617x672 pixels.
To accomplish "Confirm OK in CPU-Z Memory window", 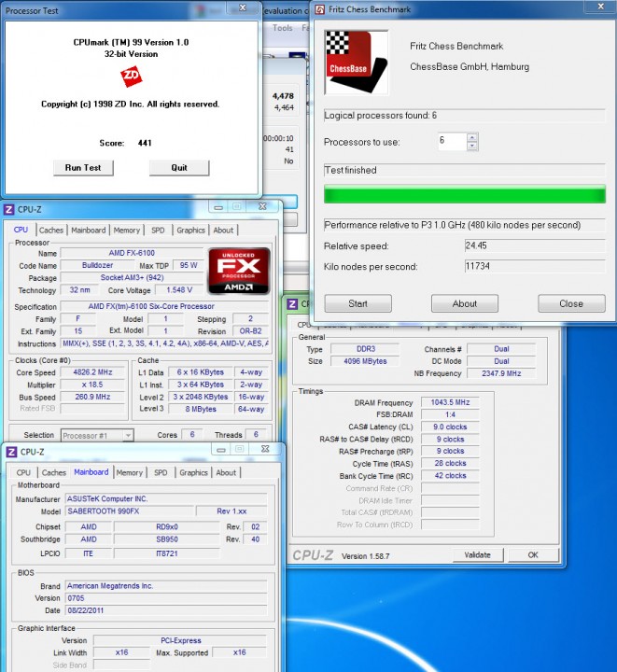I will [x=533, y=555].
